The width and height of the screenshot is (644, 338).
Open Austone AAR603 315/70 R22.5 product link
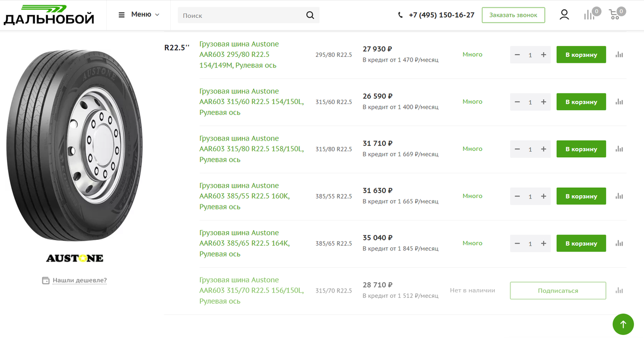[251, 291]
